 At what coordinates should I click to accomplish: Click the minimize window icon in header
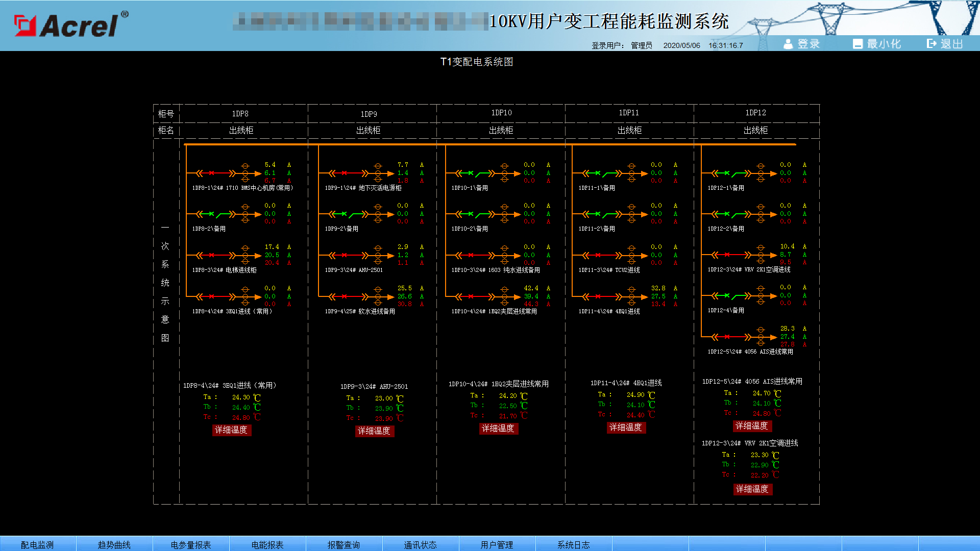click(x=857, y=44)
